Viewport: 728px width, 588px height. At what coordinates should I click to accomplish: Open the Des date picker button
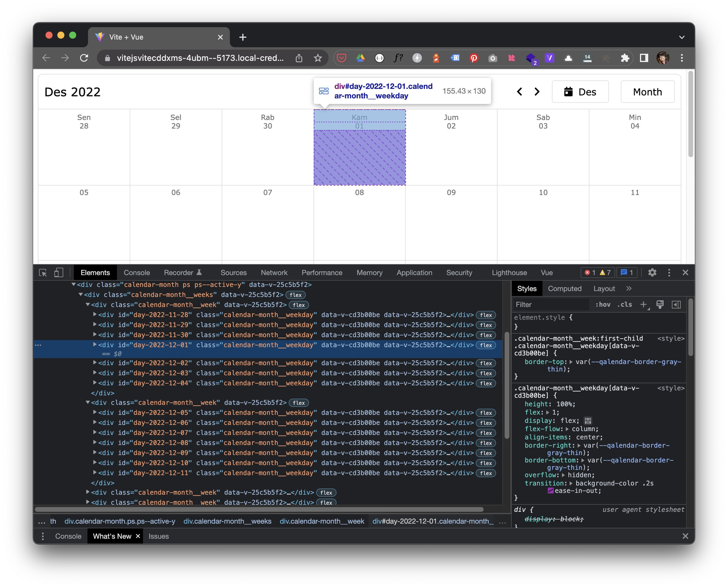[x=580, y=92]
